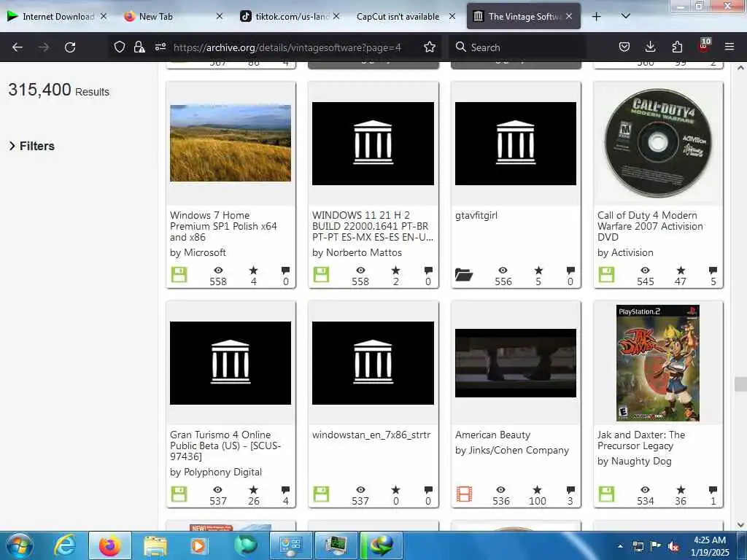Close the CapCut isn't available tab
This screenshot has height=560, width=747.
[452, 17]
